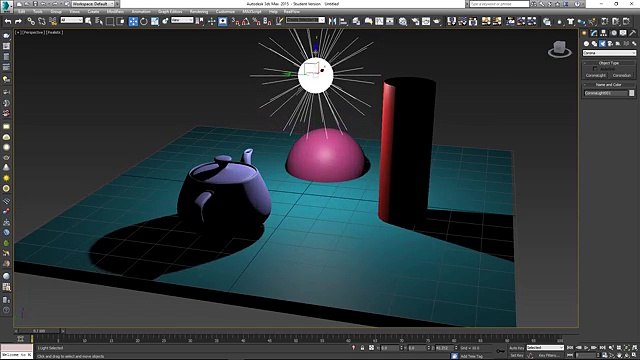The height and width of the screenshot is (360, 640).
Task: Toggle Keyboard Shortcut Override button
Action: [x=222, y=21]
